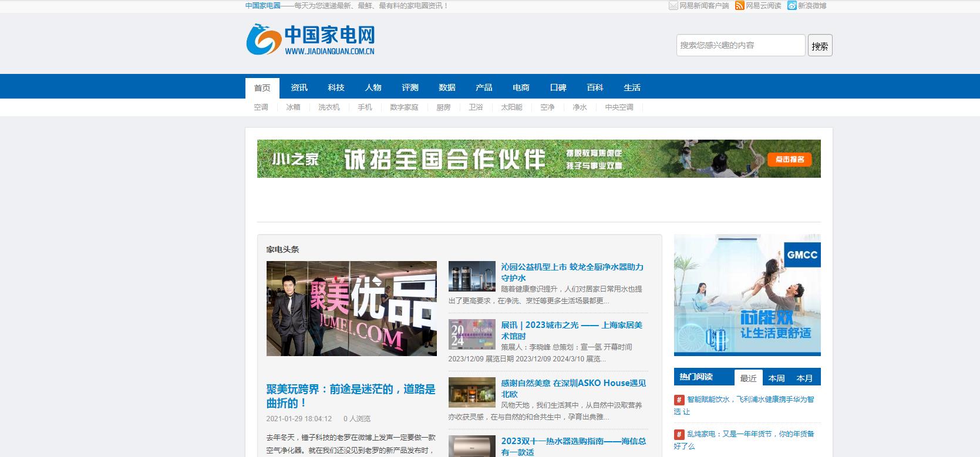This screenshot has height=457, width=980.
Task: Click the red hash icon beside 智能赋能饮水
Action: (679, 400)
